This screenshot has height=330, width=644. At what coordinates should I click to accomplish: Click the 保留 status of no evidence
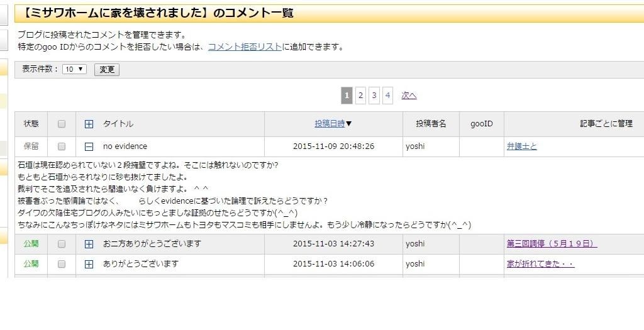coord(31,146)
